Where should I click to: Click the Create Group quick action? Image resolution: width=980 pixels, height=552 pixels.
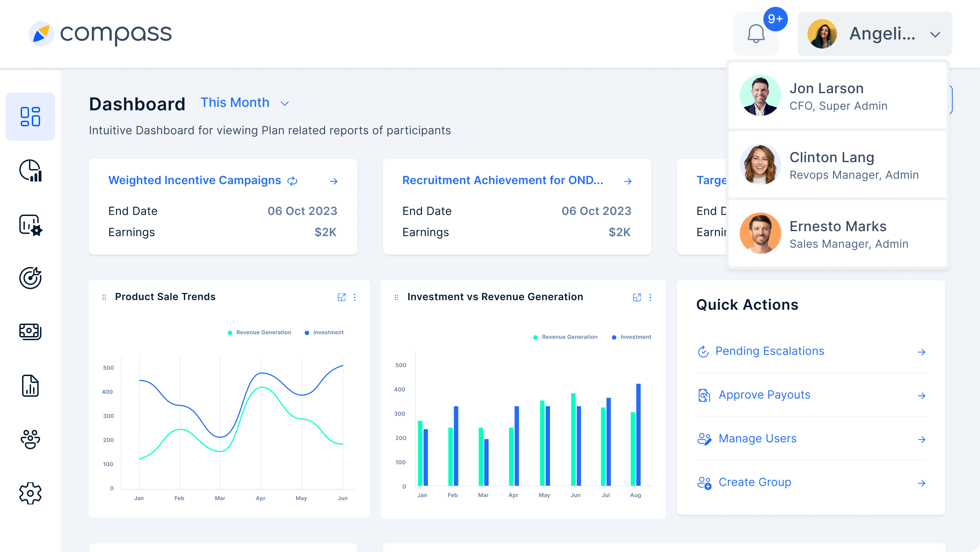pyautogui.click(x=755, y=482)
